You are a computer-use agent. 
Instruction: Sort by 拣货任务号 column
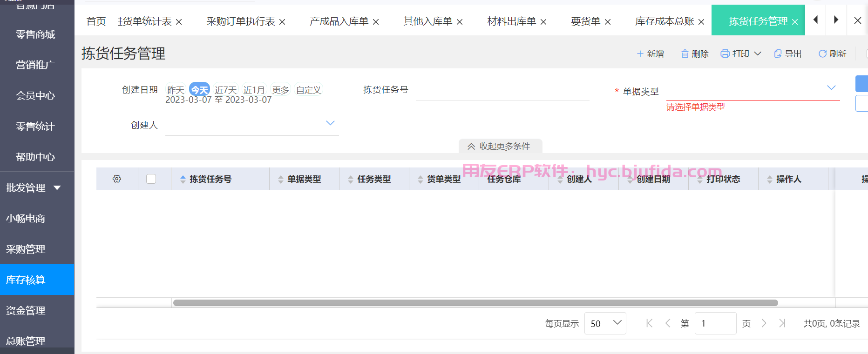[x=183, y=179]
